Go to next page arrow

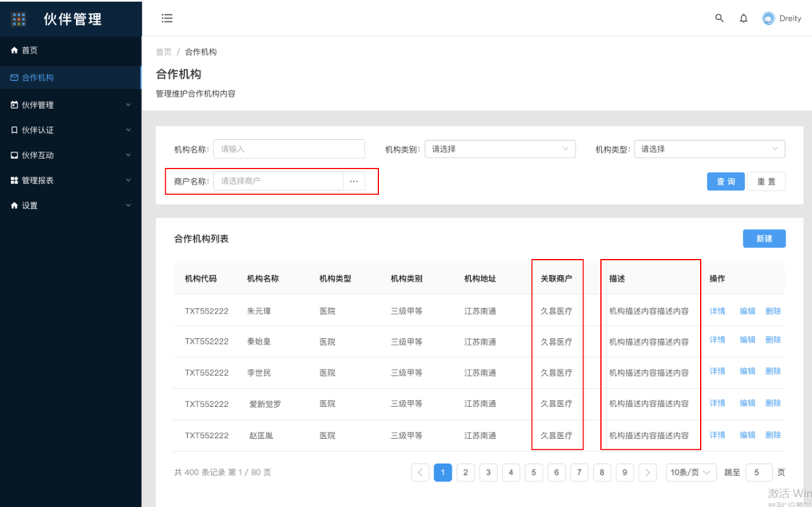(x=647, y=473)
